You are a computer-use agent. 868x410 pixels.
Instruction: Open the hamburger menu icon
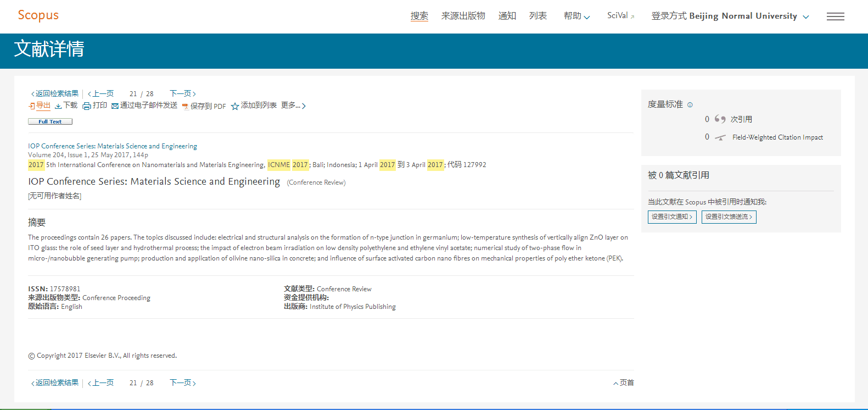point(835,16)
